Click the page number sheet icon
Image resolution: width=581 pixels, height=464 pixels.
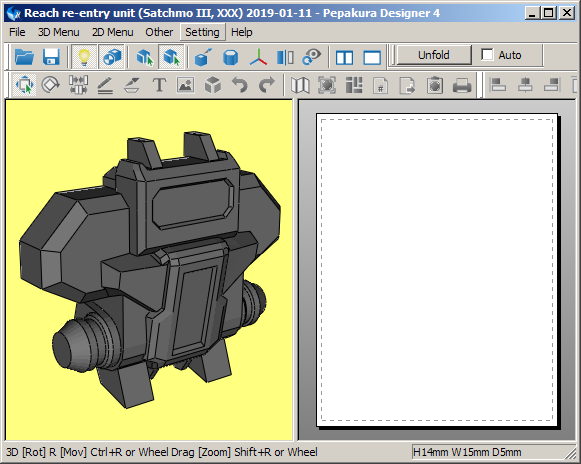[x=381, y=86]
